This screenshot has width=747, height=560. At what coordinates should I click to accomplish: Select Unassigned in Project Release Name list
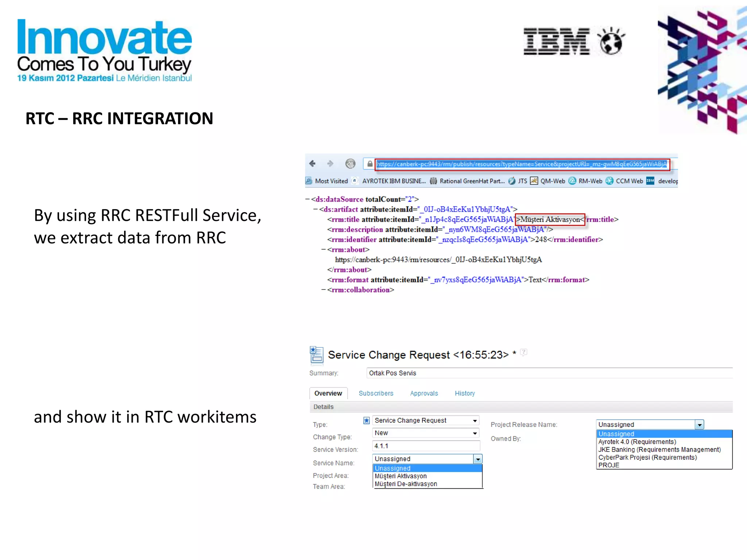point(664,434)
